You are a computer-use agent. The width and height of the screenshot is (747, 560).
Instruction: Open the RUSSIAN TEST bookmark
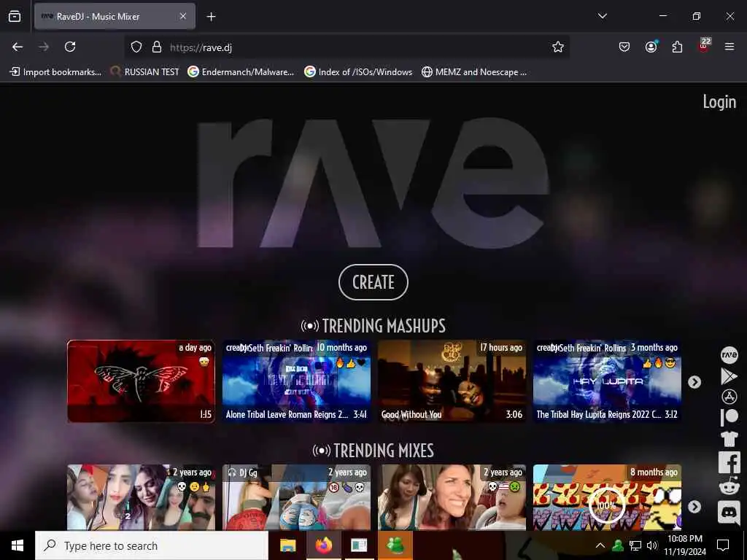(145, 72)
